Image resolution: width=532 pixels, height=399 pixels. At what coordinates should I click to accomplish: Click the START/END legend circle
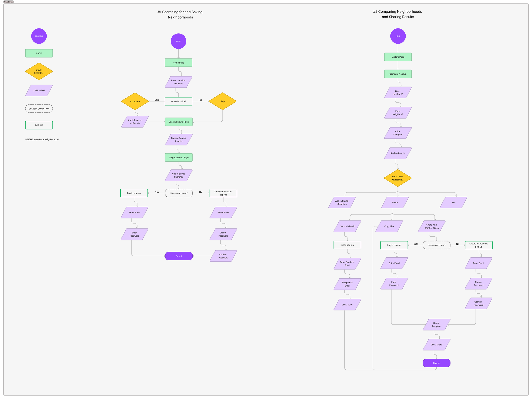39,36
